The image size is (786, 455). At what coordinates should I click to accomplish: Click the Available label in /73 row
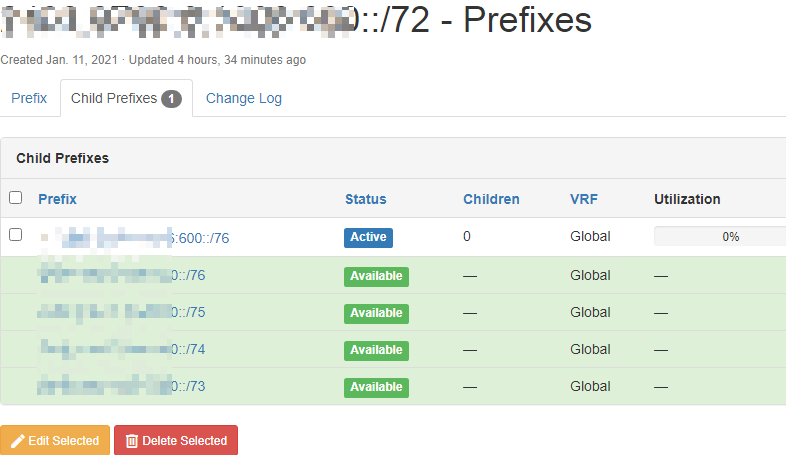coord(376,388)
